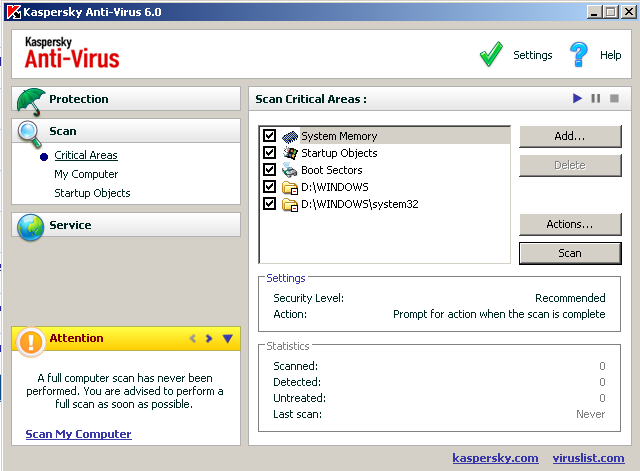
Task: Uncheck the Boot Sectors checkbox
Action: [x=269, y=169]
